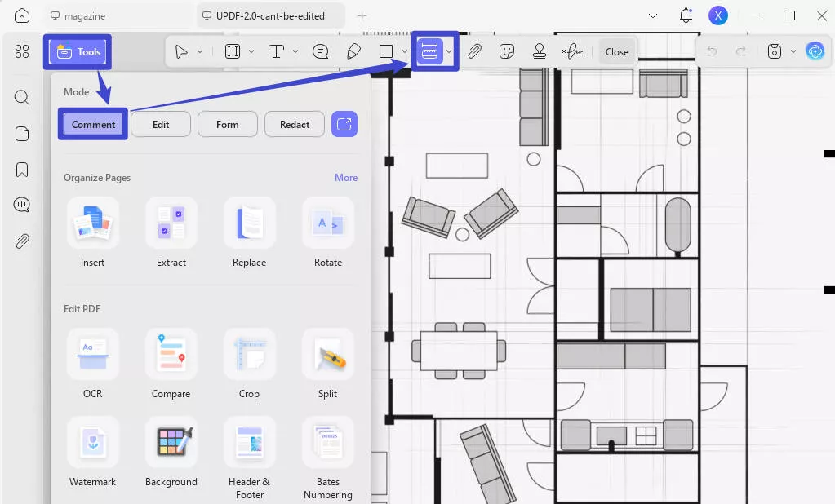
Task: Select the measure ruler tool in toolbar
Action: click(x=429, y=51)
